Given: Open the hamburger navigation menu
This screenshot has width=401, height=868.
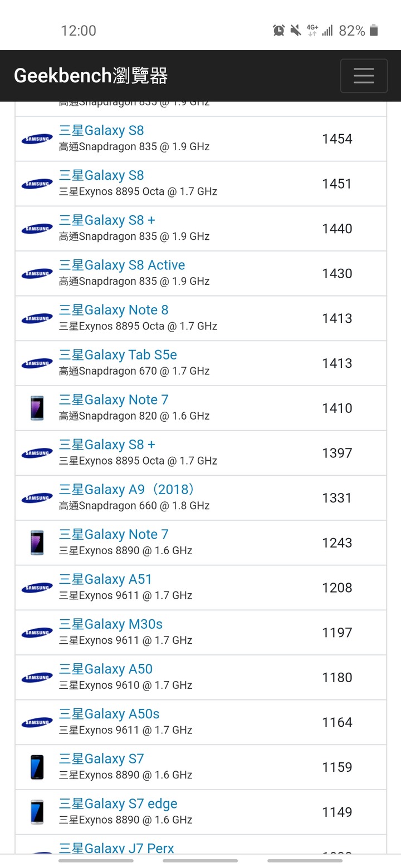Looking at the screenshot, I should coord(364,76).
